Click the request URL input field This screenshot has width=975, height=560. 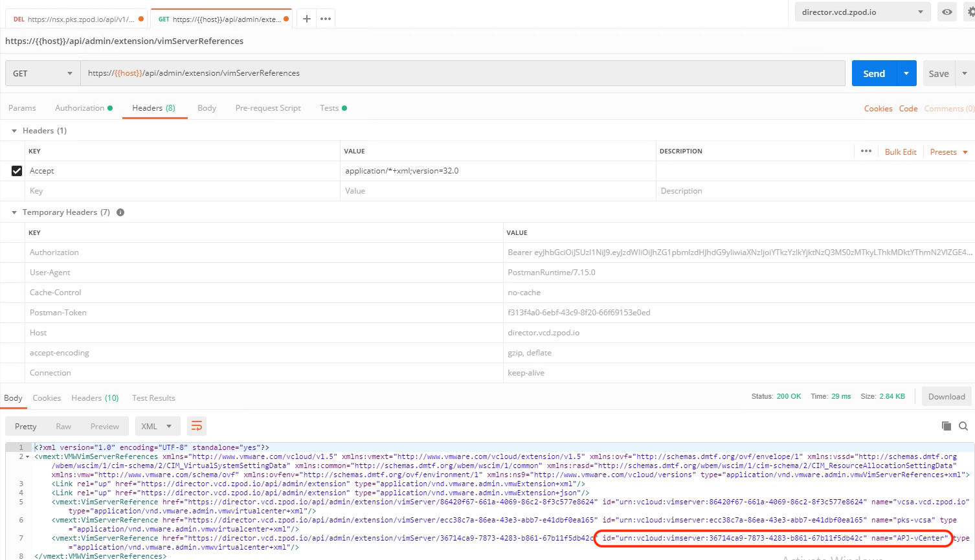pyautogui.click(x=462, y=73)
